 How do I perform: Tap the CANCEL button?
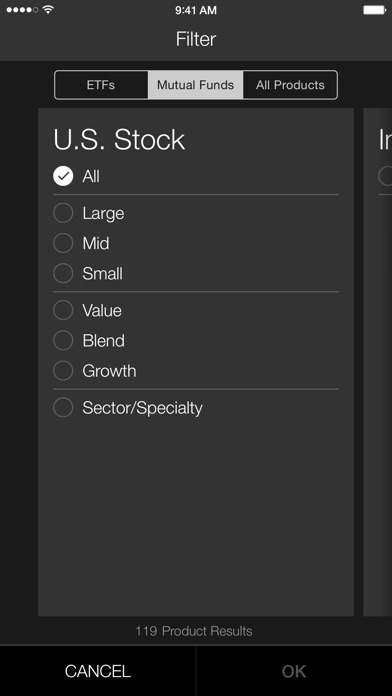click(x=98, y=671)
